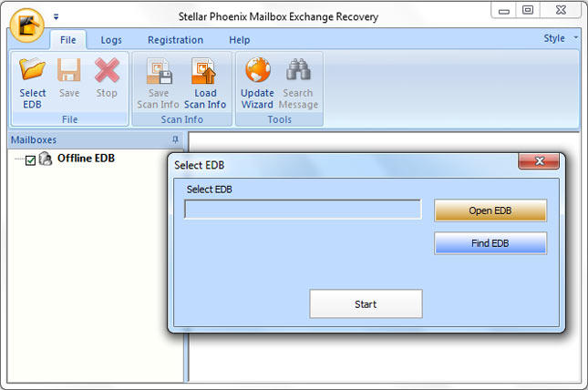Click the Save floppy disk icon
This screenshot has height=390, width=588.
69,70
